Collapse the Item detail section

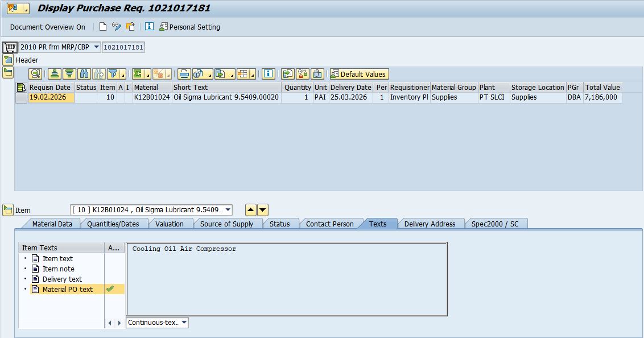(x=8, y=210)
